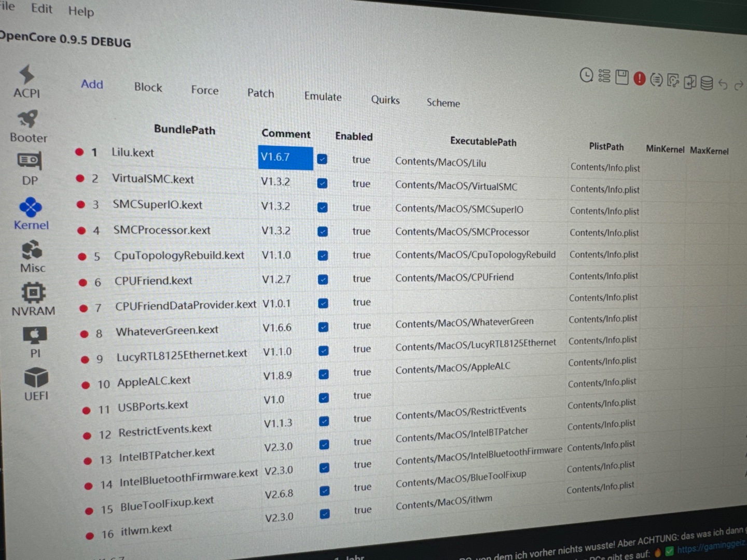Screen dimensions: 747x560
Task: Click the PlistPath column header
Action: pos(606,147)
